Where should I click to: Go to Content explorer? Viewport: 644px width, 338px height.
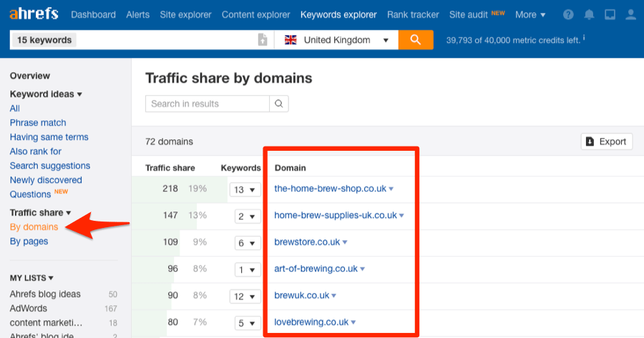pos(256,15)
